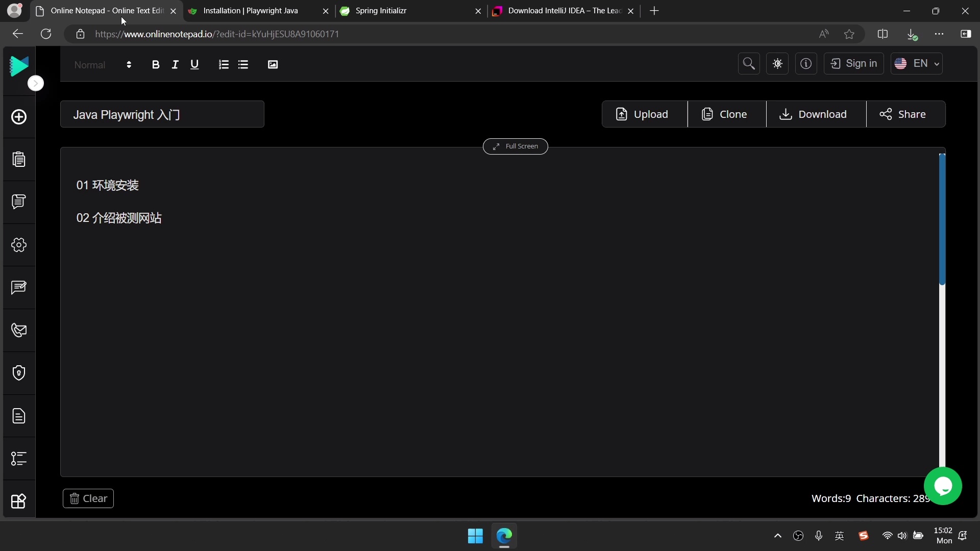Expand the EN language dropdown
This screenshot has height=551, width=980.
[917, 64]
